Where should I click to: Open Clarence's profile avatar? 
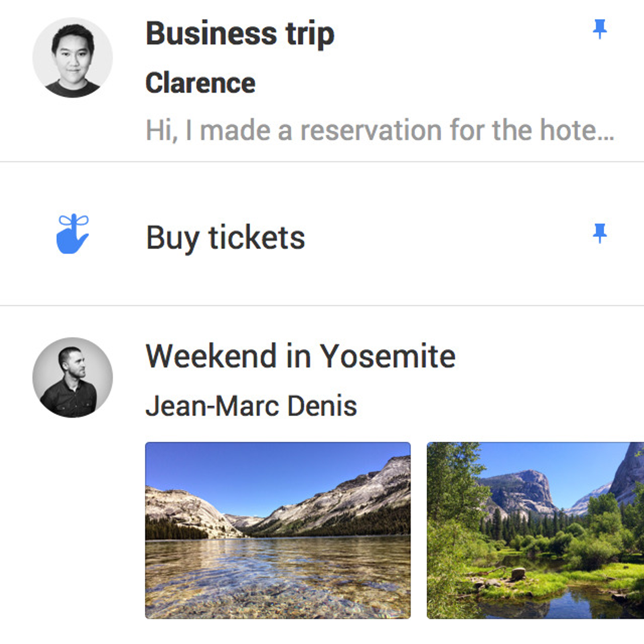point(72,58)
